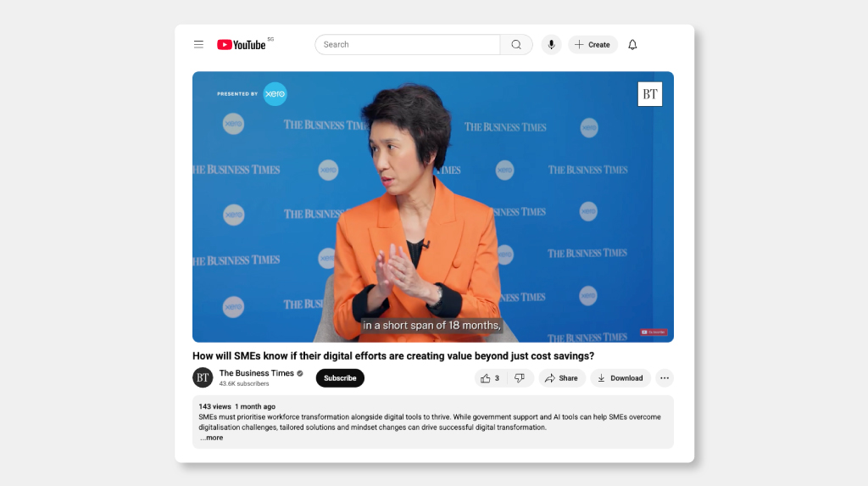Focus the Search input field
This screenshot has width=868, height=486.
coord(407,45)
